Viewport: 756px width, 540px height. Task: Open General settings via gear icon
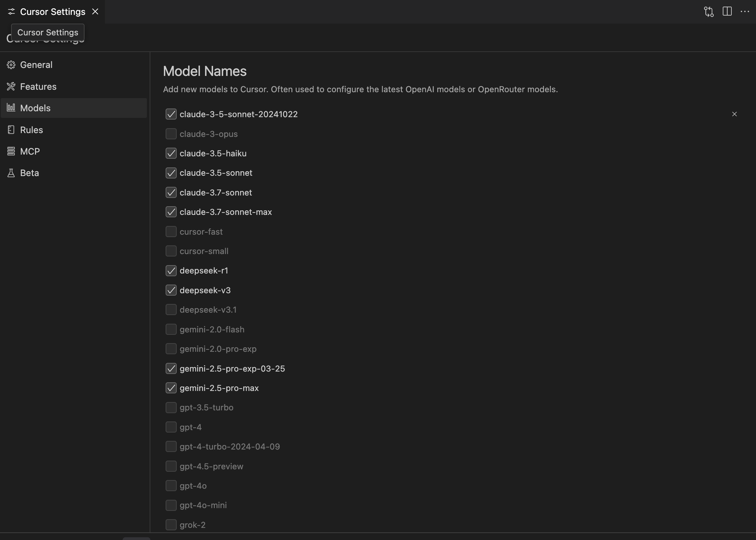point(11,65)
